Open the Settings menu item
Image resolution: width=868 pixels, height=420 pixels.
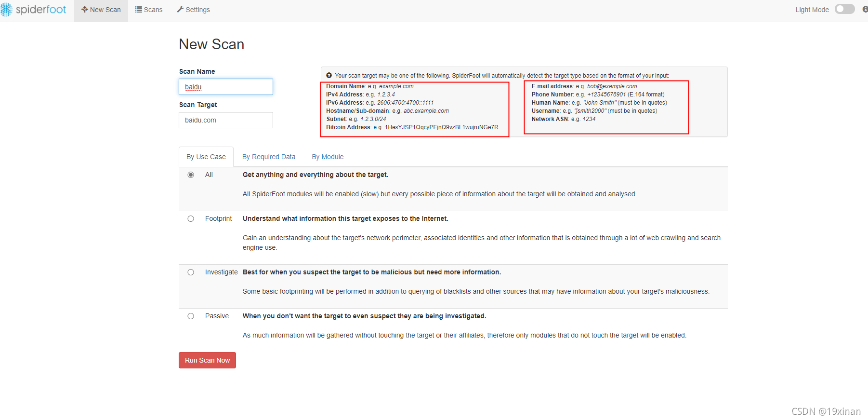click(x=193, y=10)
